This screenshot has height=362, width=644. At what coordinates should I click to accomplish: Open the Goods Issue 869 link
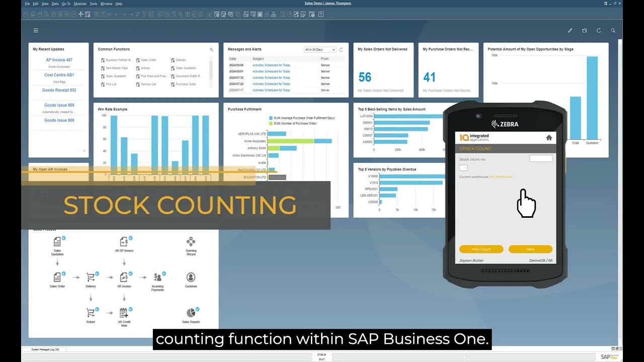pyautogui.click(x=59, y=105)
